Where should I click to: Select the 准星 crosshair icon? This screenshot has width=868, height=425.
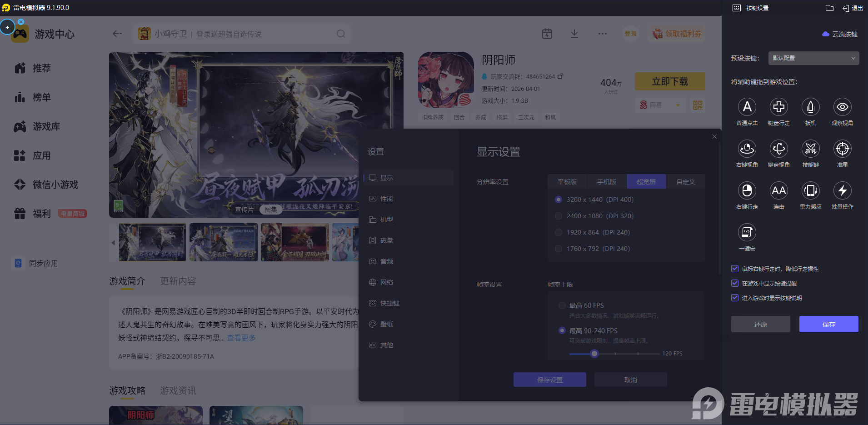coord(842,149)
